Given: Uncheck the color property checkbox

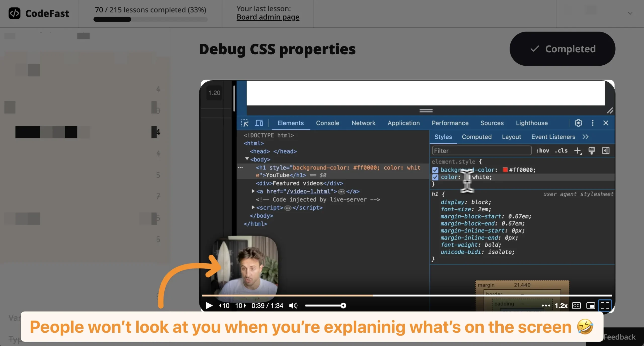Looking at the screenshot, I should tap(435, 177).
